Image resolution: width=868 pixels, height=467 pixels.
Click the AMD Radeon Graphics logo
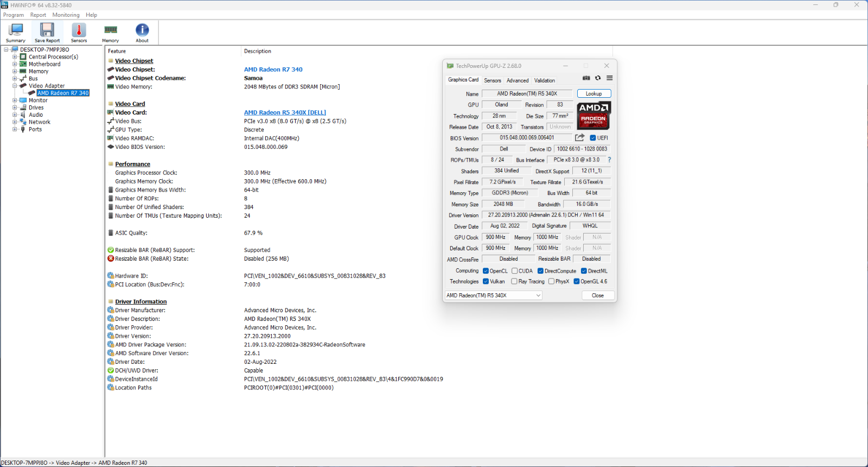[593, 115]
